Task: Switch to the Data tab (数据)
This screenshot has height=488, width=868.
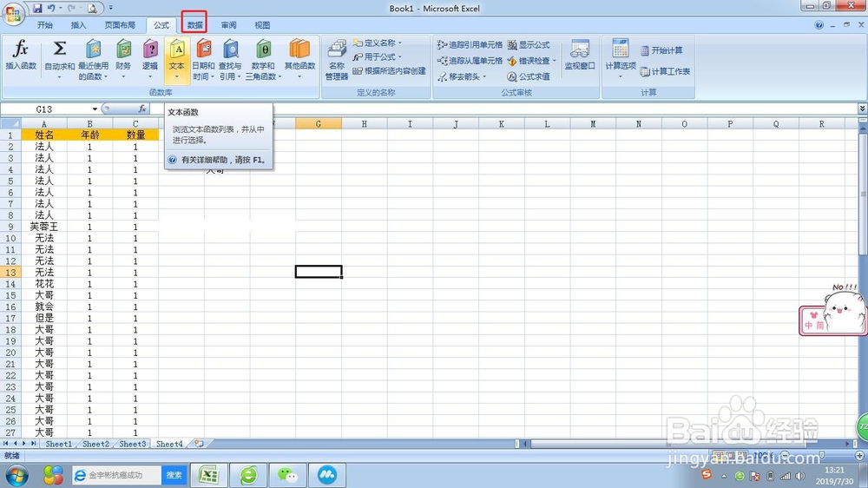Action: (194, 25)
